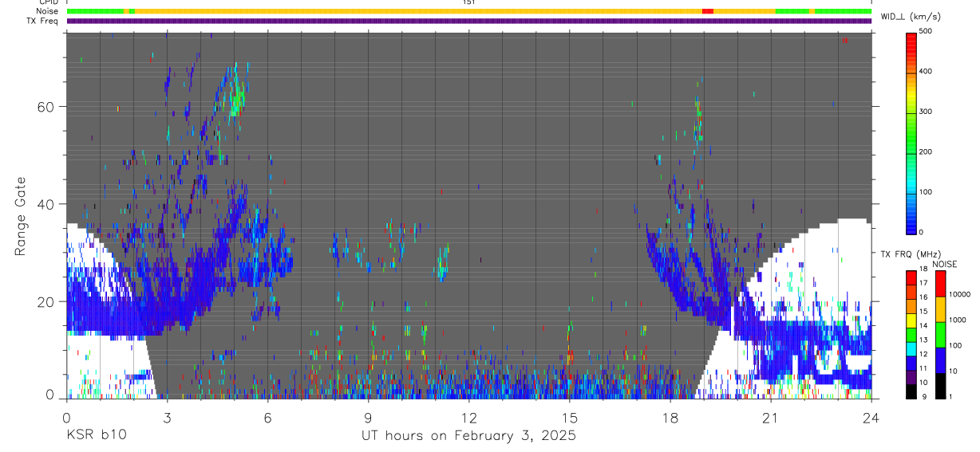Click the '15' hour tick on the x-axis

570,417
